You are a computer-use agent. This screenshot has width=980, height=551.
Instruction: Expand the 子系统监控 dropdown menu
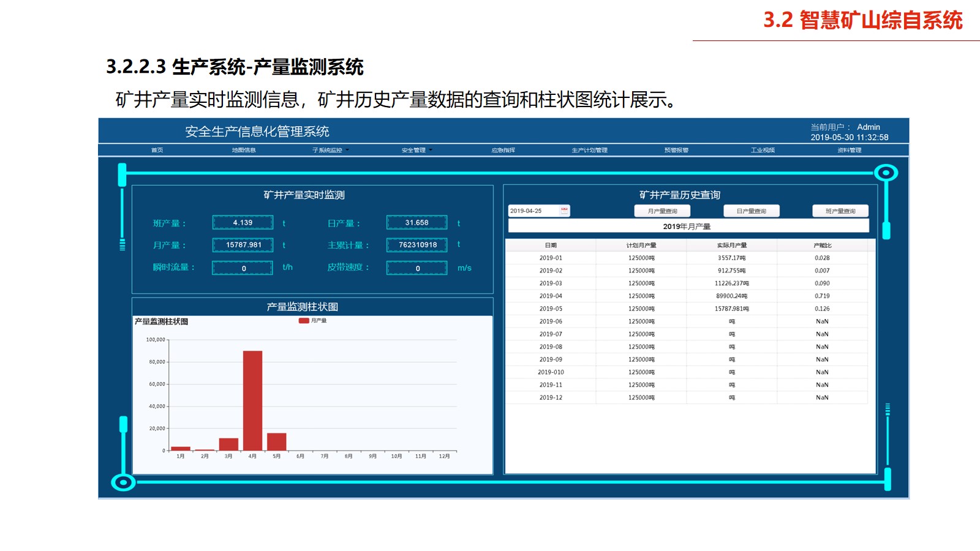coord(330,150)
